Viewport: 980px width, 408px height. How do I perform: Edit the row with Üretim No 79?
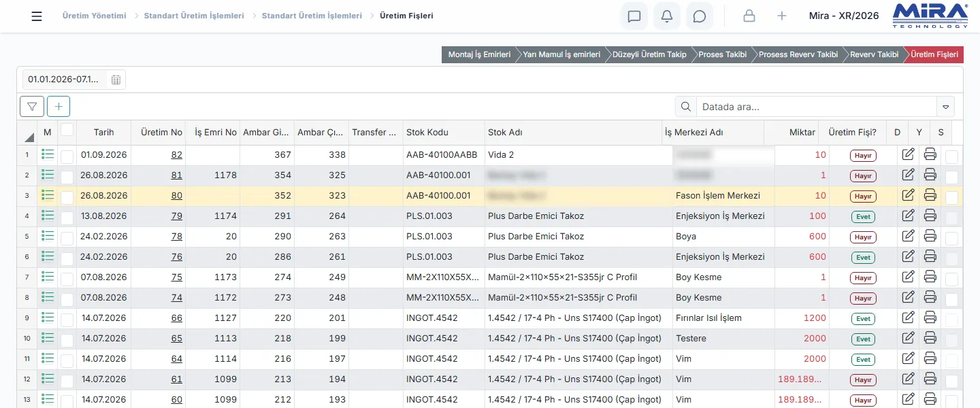908,216
